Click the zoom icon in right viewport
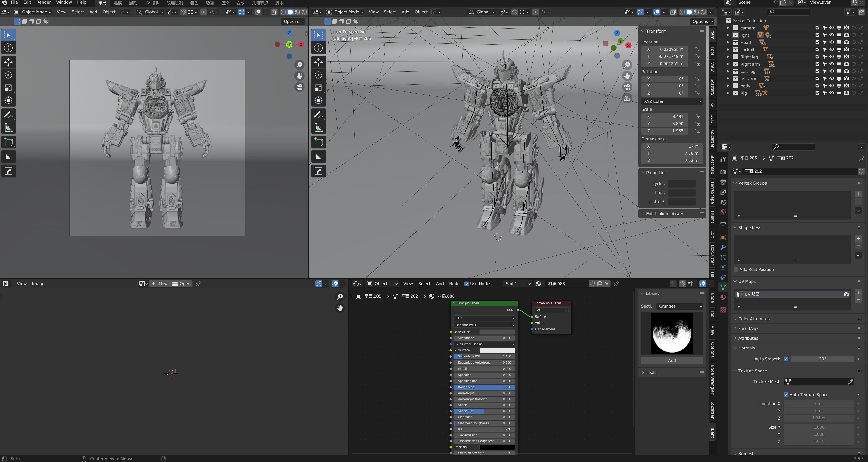 [627, 65]
